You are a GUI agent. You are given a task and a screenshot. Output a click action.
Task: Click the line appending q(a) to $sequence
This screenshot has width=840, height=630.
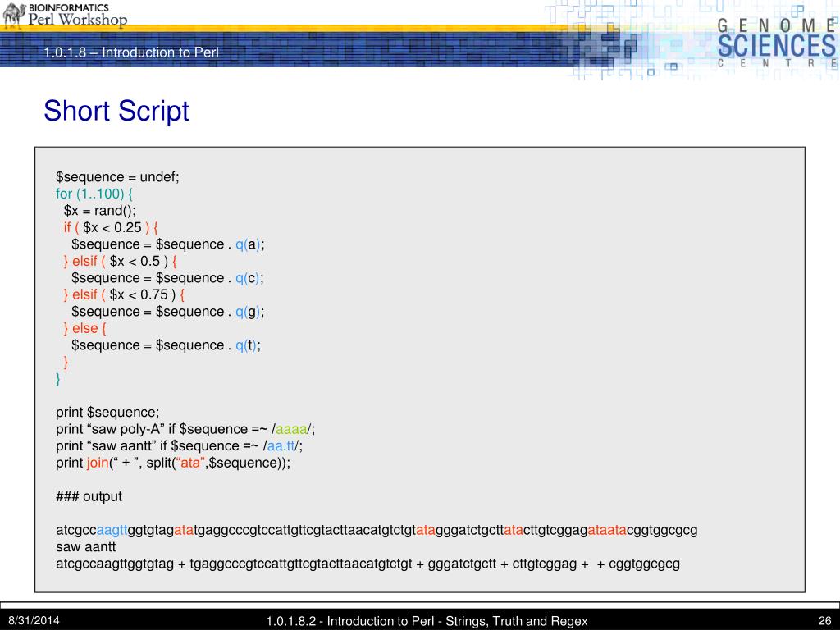click(167, 244)
